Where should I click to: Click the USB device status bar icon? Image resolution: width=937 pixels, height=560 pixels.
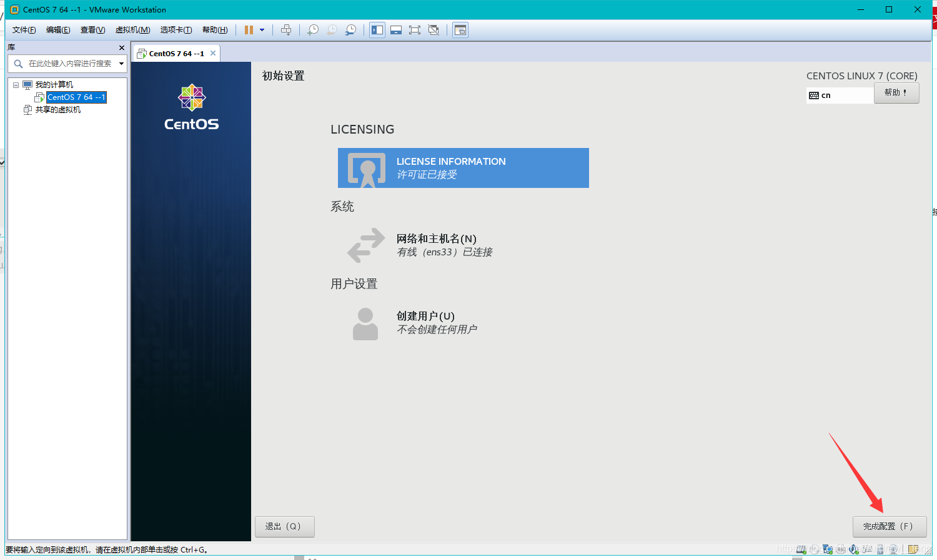tap(880, 549)
